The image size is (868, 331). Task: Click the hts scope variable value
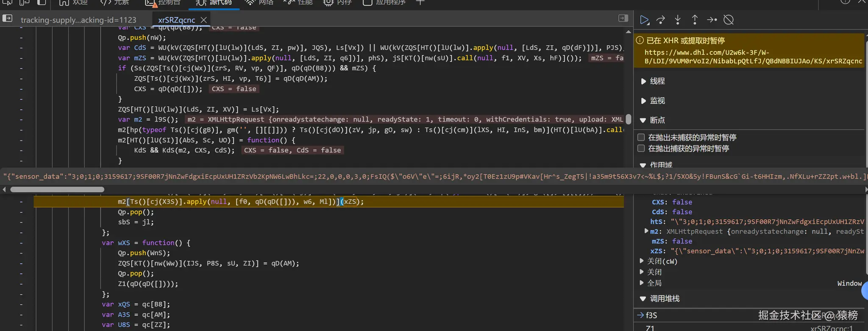(x=767, y=221)
